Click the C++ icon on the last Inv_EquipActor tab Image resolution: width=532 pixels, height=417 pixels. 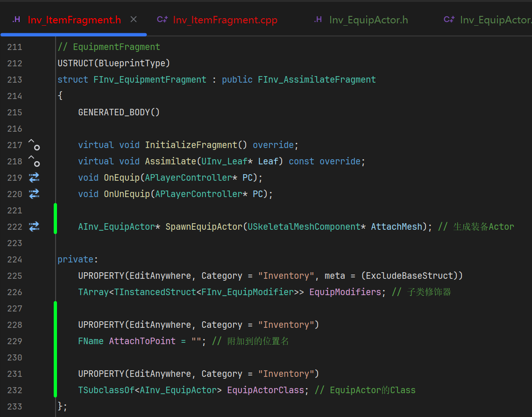pos(449,20)
